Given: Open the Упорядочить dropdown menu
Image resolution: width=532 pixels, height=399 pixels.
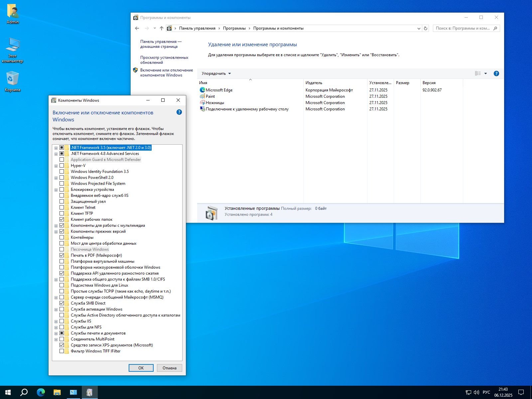Looking at the screenshot, I should pos(216,73).
